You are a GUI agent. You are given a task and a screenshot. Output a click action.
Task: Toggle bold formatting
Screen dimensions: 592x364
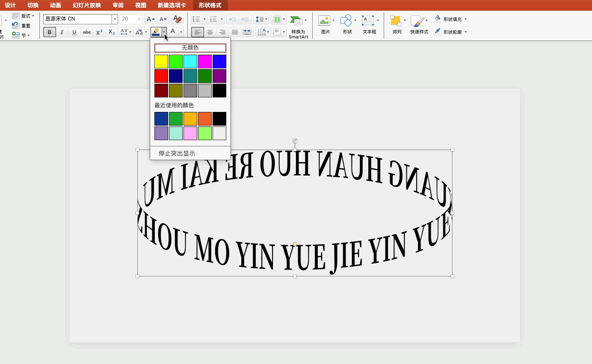coord(50,32)
